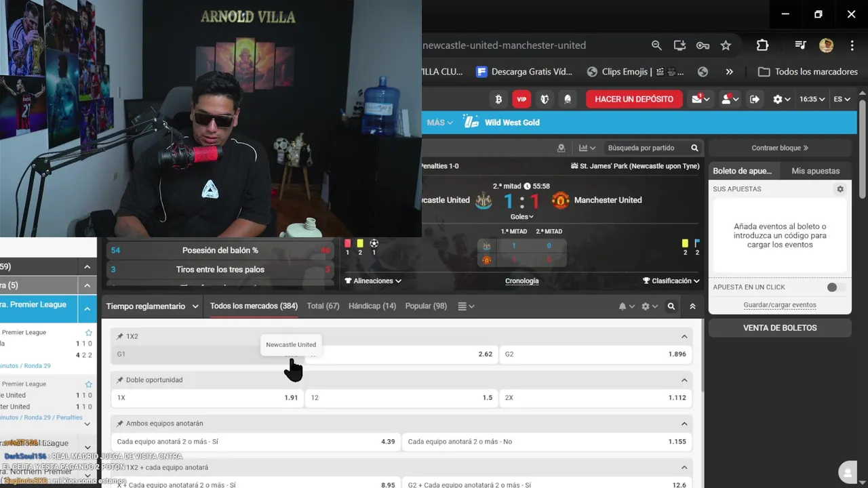Click the logout arrow icon
868x488 pixels.
click(755, 99)
